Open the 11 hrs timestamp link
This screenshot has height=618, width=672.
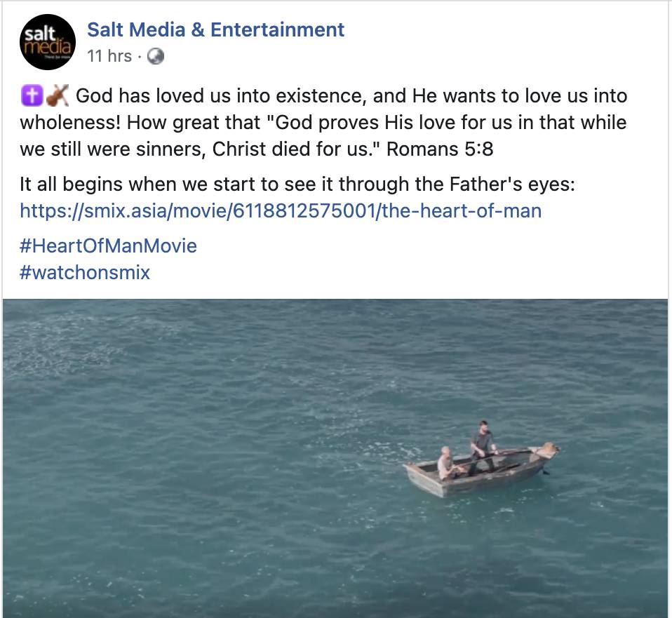click(x=109, y=56)
